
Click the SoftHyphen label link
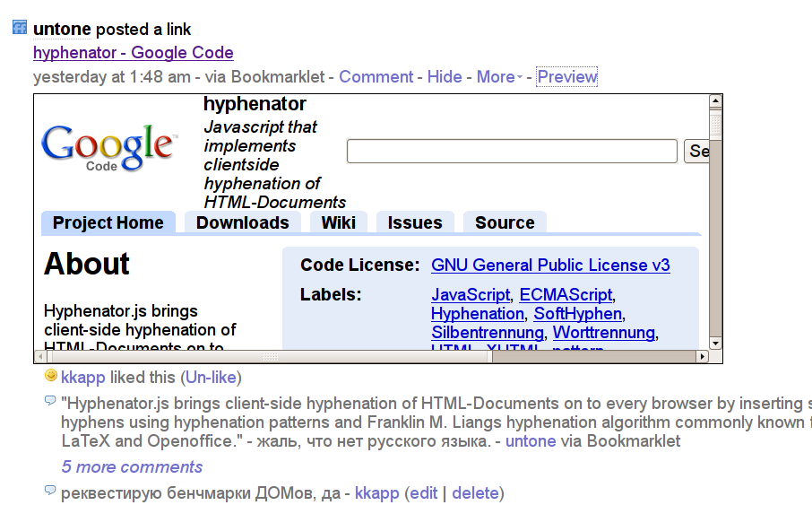point(578,314)
